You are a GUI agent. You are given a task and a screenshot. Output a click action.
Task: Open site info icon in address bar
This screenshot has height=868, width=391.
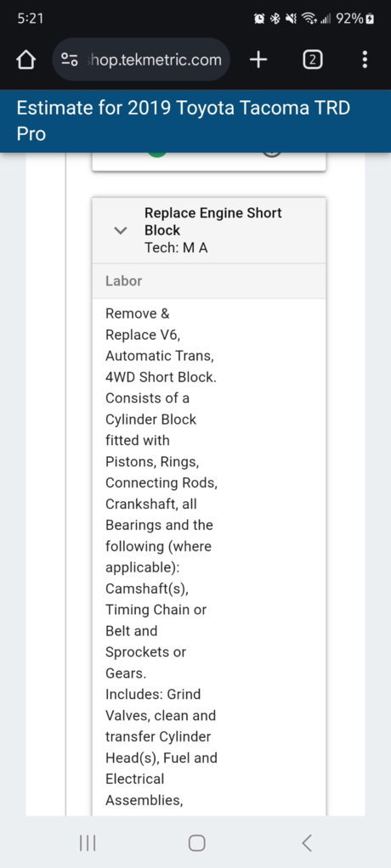[x=69, y=59]
